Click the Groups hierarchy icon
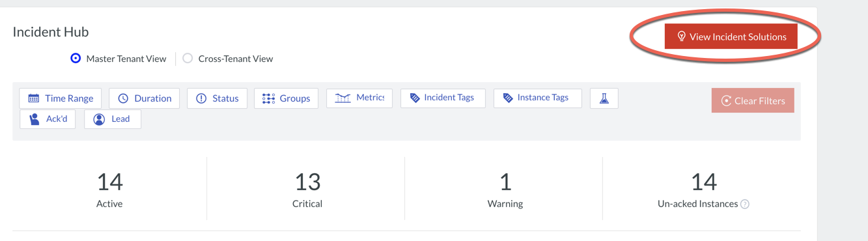This screenshot has height=241, width=868. (268, 98)
